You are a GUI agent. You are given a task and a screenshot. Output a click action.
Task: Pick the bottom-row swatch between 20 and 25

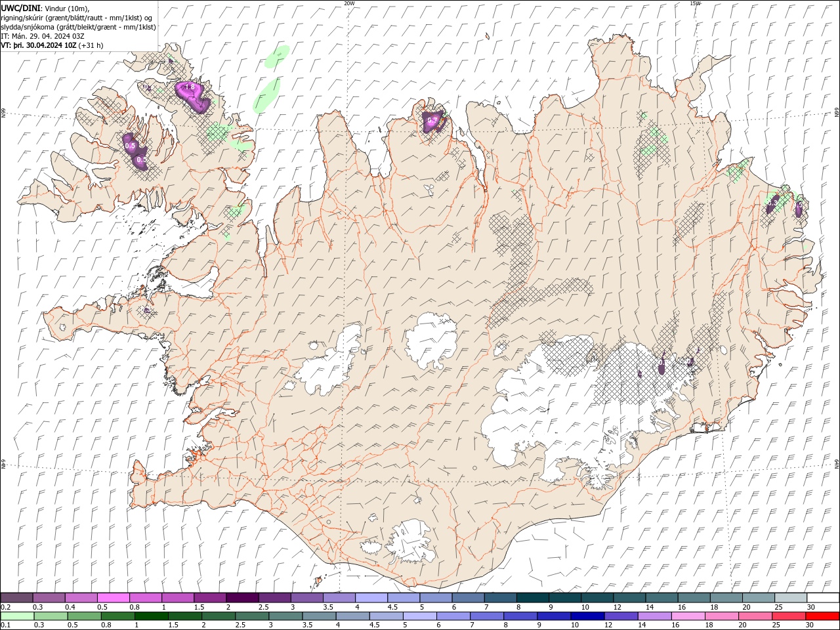click(754, 616)
